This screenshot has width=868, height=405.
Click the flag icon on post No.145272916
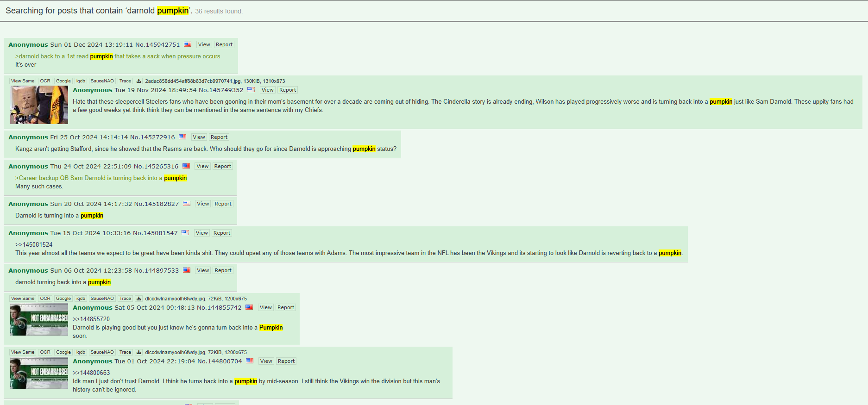[x=182, y=137]
